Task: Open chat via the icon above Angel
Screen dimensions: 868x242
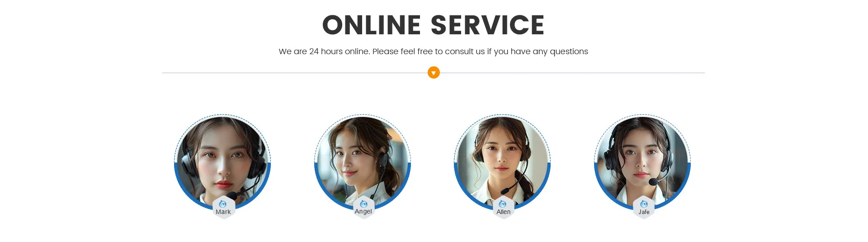Action: [363, 204]
